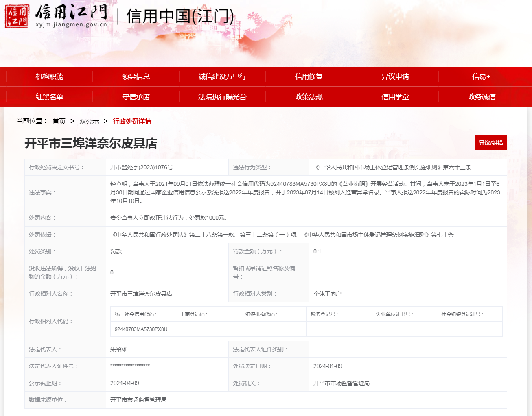Open the 守信承诺 menu item
This screenshot has height=416, width=532.
pyautogui.click(x=136, y=97)
